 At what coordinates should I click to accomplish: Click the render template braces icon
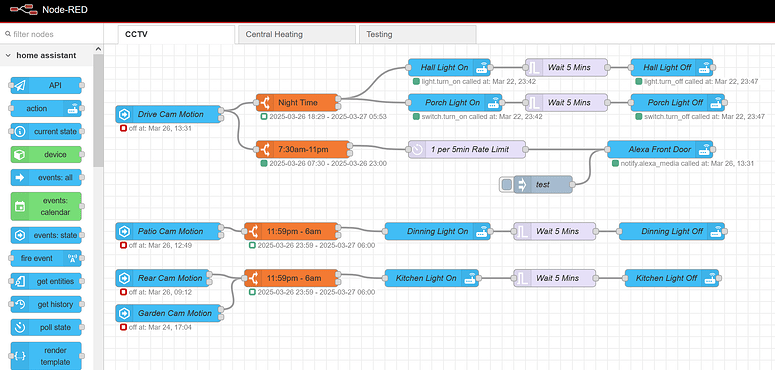[20, 356]
